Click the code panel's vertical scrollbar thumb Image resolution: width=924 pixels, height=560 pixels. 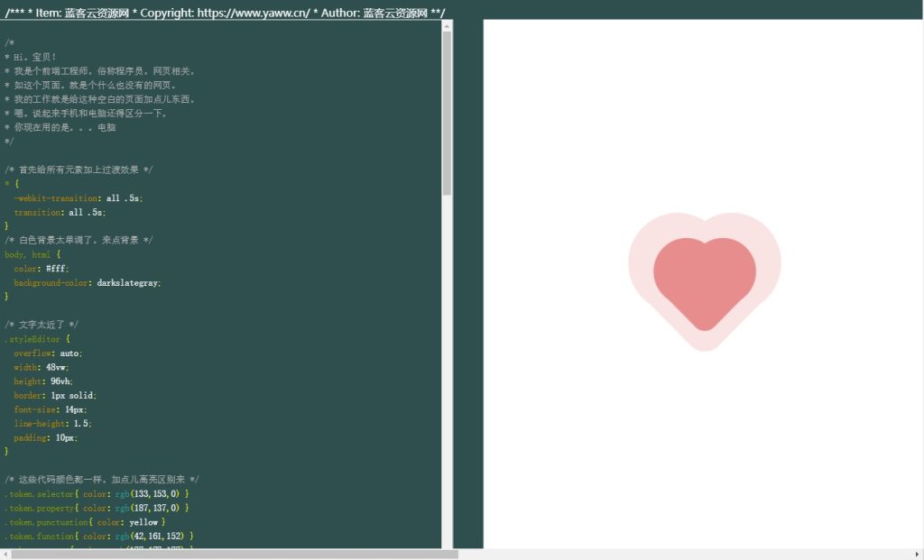pos(447,113)
